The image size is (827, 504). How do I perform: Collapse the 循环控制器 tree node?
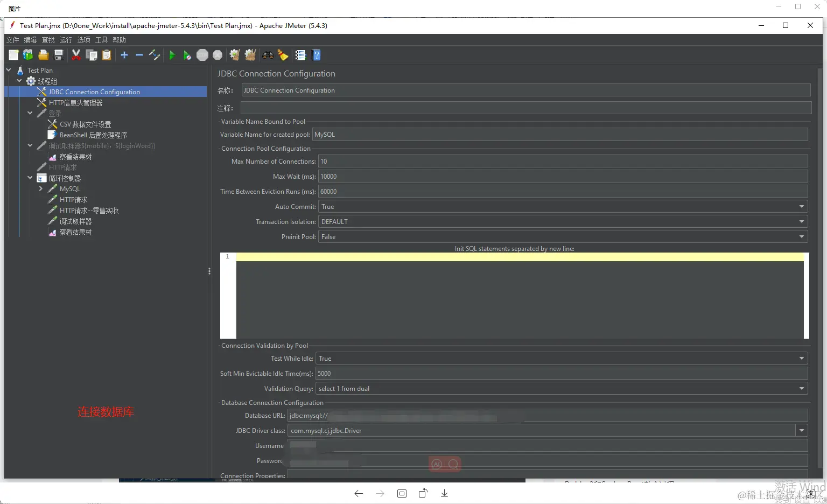tap(30, 178)
